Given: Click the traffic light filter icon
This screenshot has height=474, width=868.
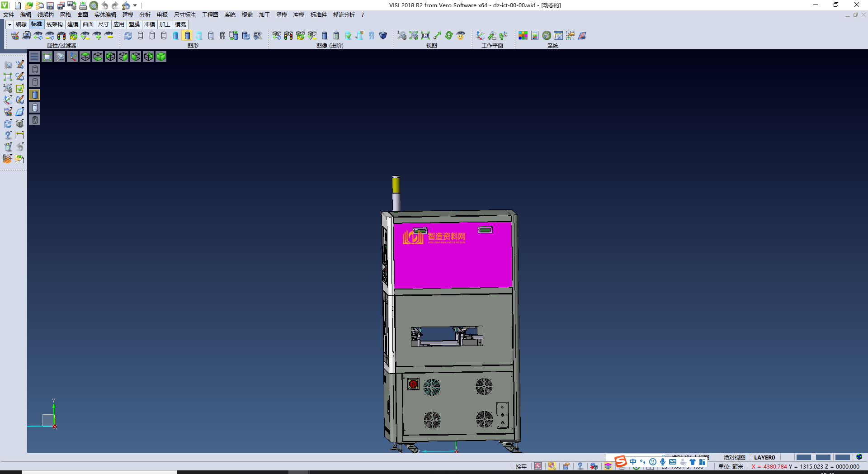Looking at the screenshot, I should point(61,35).
